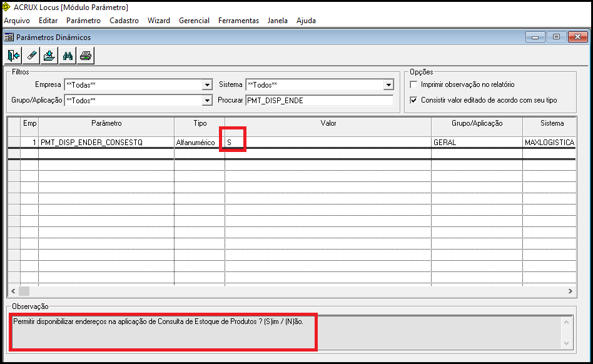Click the Observação text about Consulta de Estoque
593x364 pixels.
pos(158,321)
